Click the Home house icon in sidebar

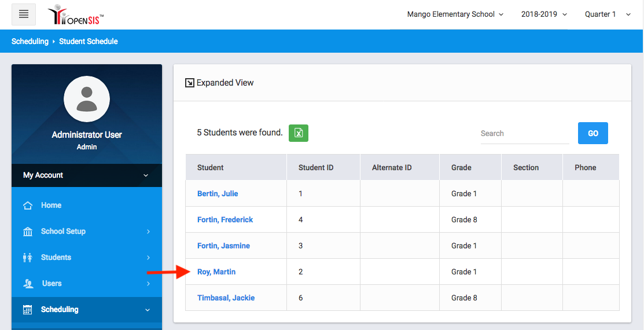click(x=28, y=206)
